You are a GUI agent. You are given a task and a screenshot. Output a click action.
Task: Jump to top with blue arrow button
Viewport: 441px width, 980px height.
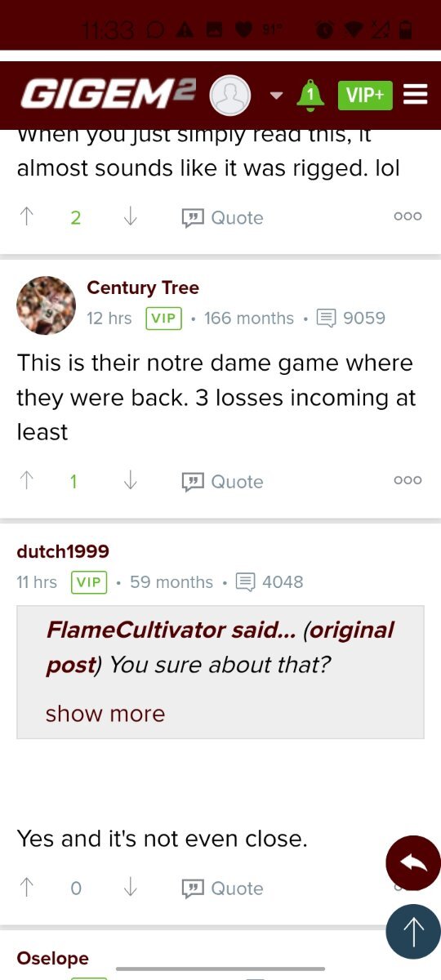click(413, 932)
